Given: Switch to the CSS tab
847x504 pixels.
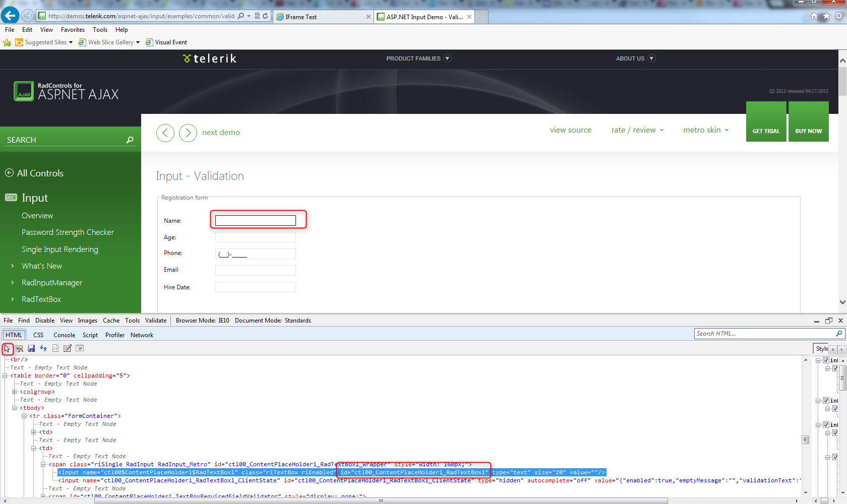Looking at the screenshot, I should [38, 335].
